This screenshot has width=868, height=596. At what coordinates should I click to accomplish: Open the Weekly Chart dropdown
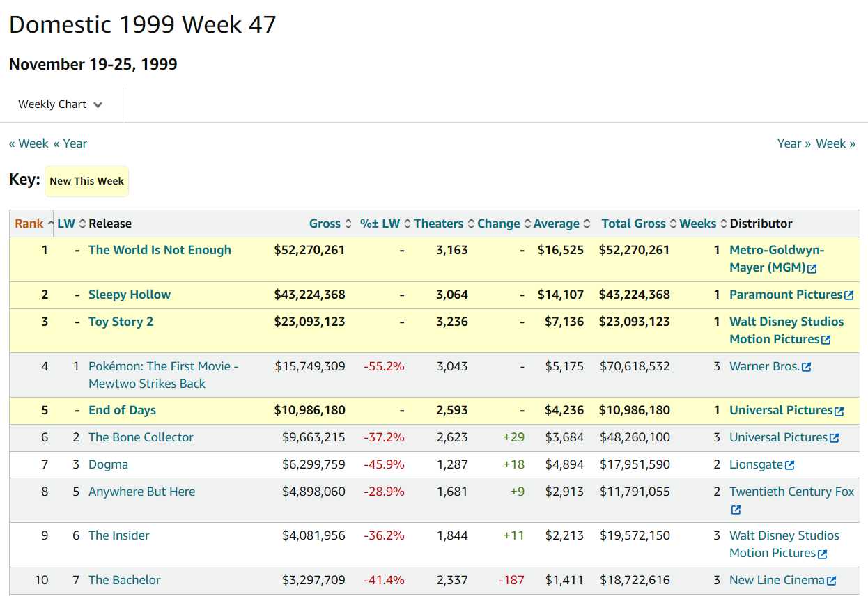61,104
